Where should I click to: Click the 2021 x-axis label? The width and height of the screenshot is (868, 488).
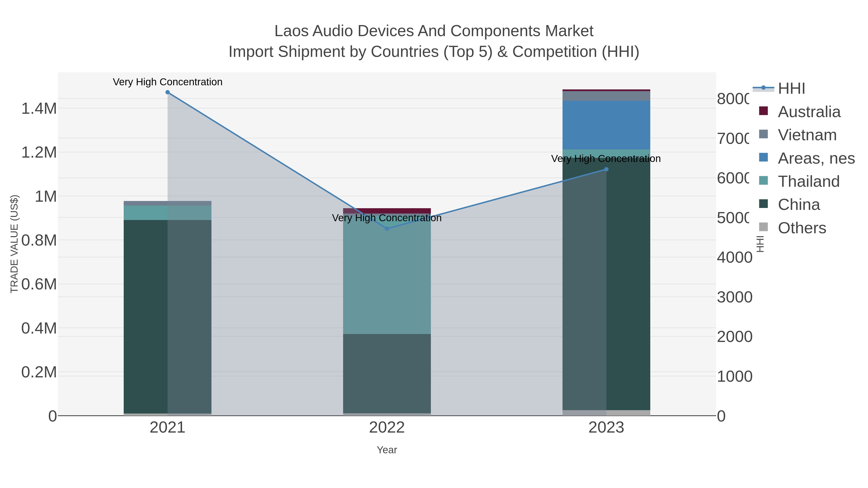coord(168,428)
